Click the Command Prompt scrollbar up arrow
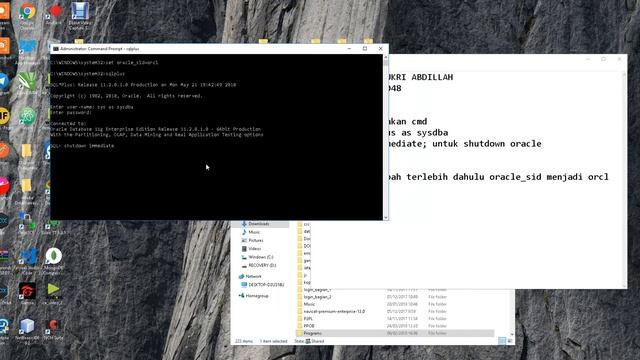 (x=386, y=57)
